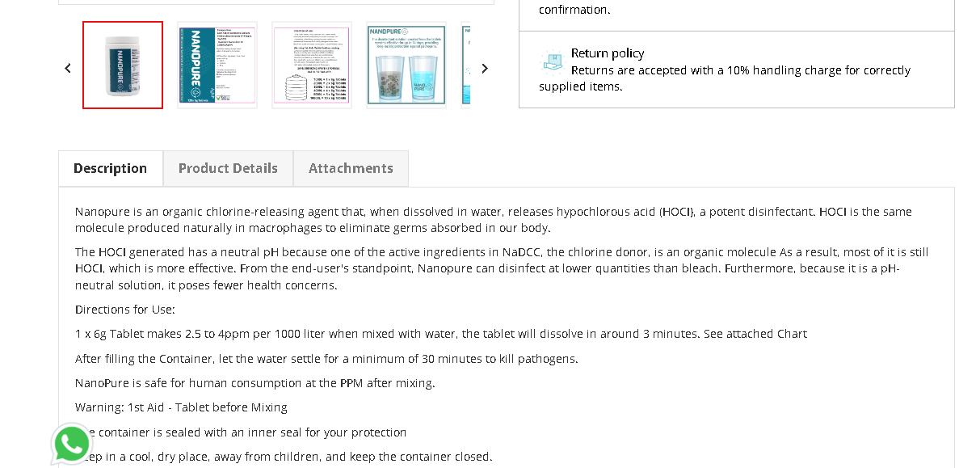This screenshot has width=980, height=468.
Task: Click the return policy box icon
Action: click(x=553, y=61)
